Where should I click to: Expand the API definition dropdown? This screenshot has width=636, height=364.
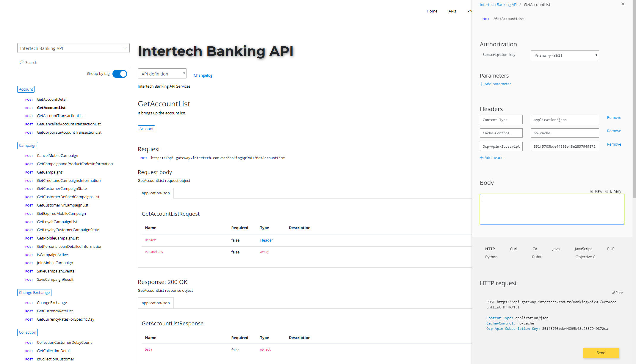[x=162, y=74]
